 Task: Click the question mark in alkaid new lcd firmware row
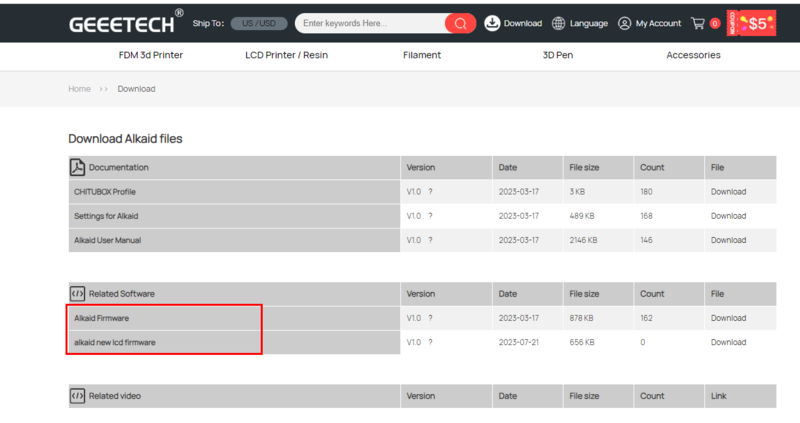point(430,342)
